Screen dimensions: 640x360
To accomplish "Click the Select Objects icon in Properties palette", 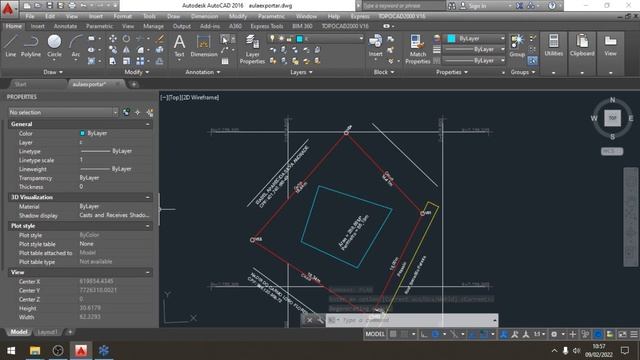I will pyautogui.click(x=138, y=112).
